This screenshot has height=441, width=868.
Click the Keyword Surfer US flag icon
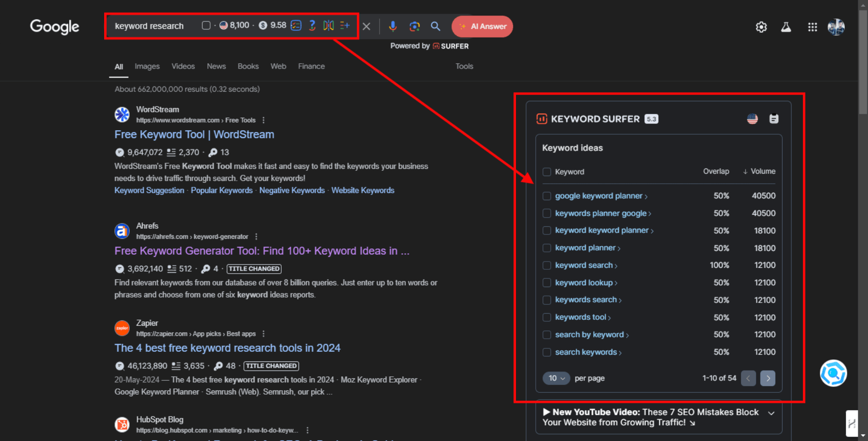pyautogui.click(x=752, y=119)
